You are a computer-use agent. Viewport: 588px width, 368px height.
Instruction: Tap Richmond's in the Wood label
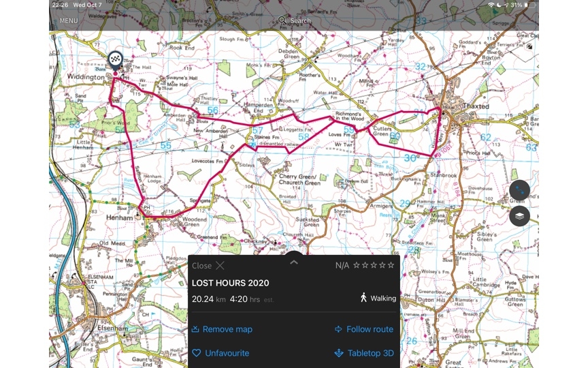349,116
